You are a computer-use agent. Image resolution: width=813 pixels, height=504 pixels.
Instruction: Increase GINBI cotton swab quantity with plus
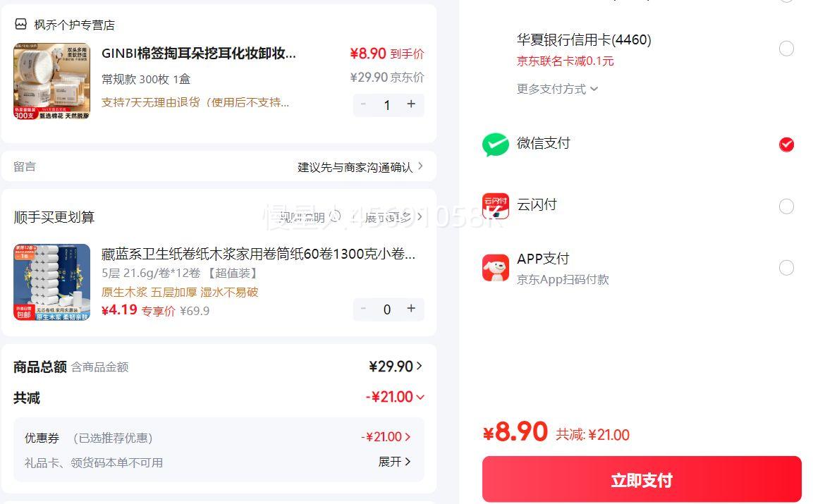[x=411, y=104]
